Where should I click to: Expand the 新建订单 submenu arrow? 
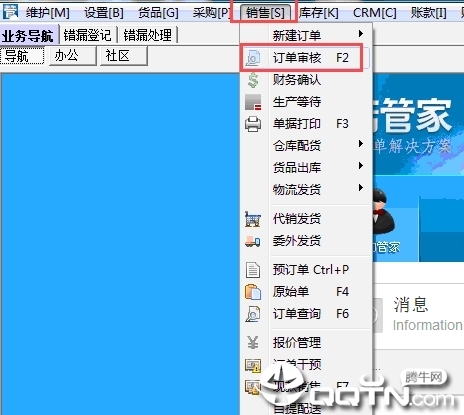360,34
